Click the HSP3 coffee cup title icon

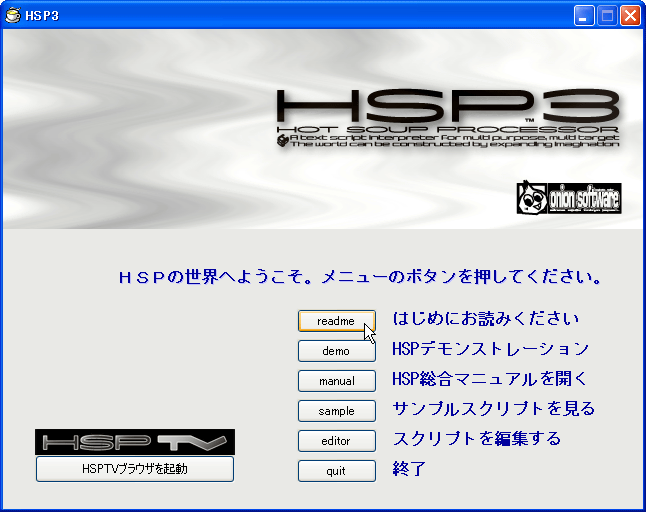coord(12,16)
